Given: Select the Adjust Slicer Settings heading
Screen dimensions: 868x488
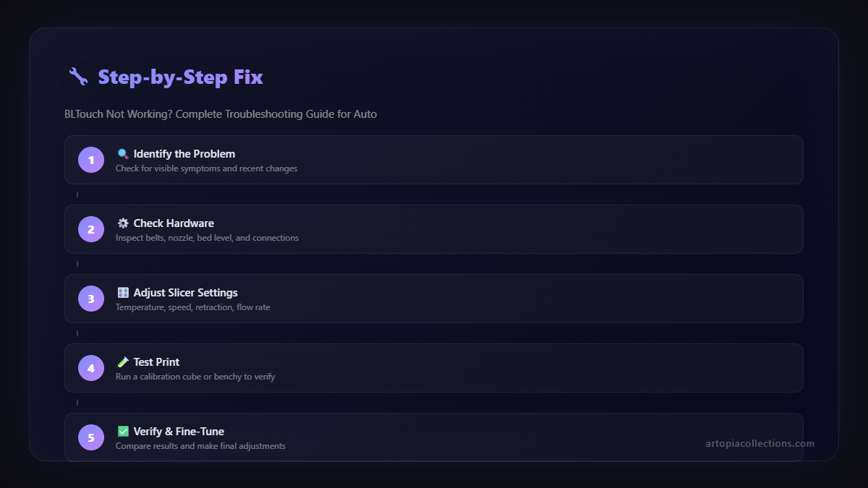Looking at the screenshot, I should pyautogui.click(x=185, y=293).
